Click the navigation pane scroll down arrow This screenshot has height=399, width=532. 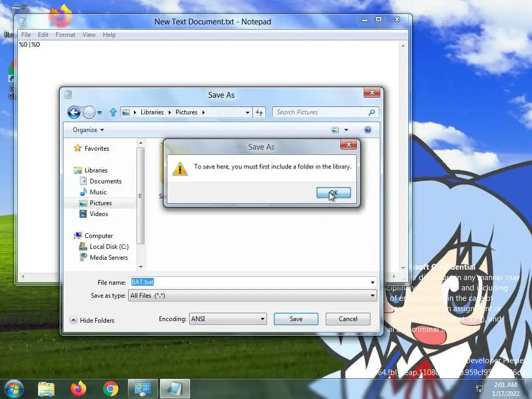coord(141,267)
